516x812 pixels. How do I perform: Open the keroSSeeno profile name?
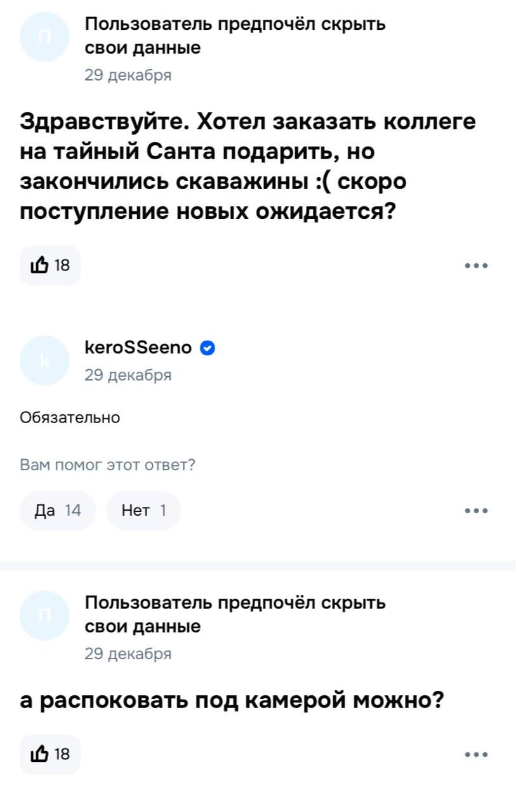[x=138, y=348]
